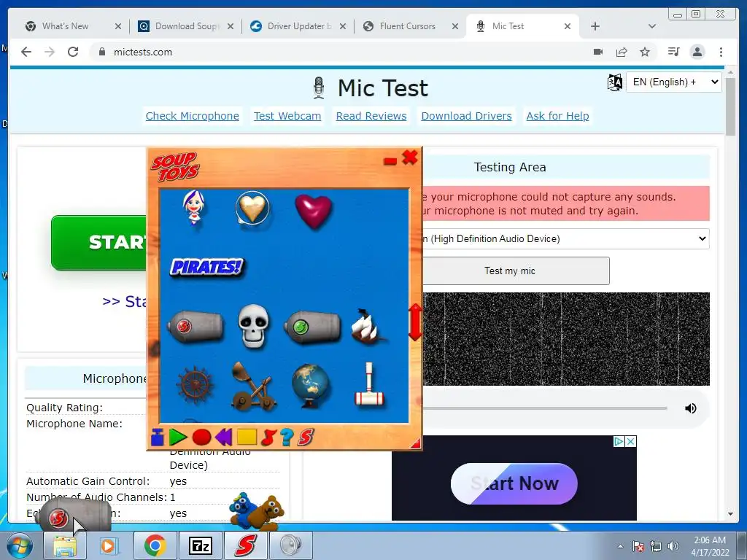The image size is (747, 560).
Task: Open the PIRATES! toy category
Action: pos(206,267)
